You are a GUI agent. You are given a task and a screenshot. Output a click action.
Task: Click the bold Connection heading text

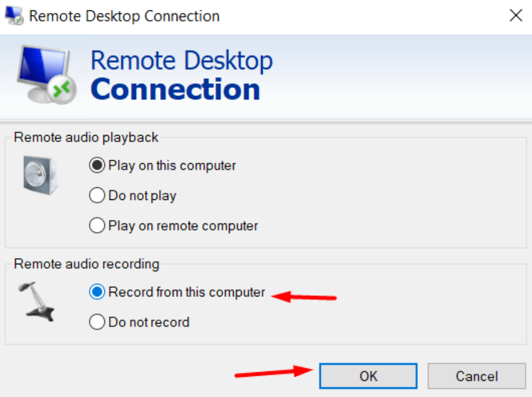point(175,90)
